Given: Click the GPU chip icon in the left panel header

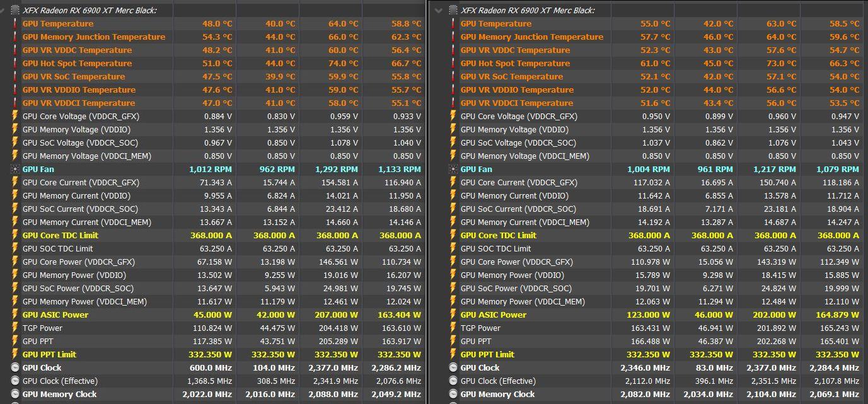Looking at the screenshot, I should coord(14,10).
